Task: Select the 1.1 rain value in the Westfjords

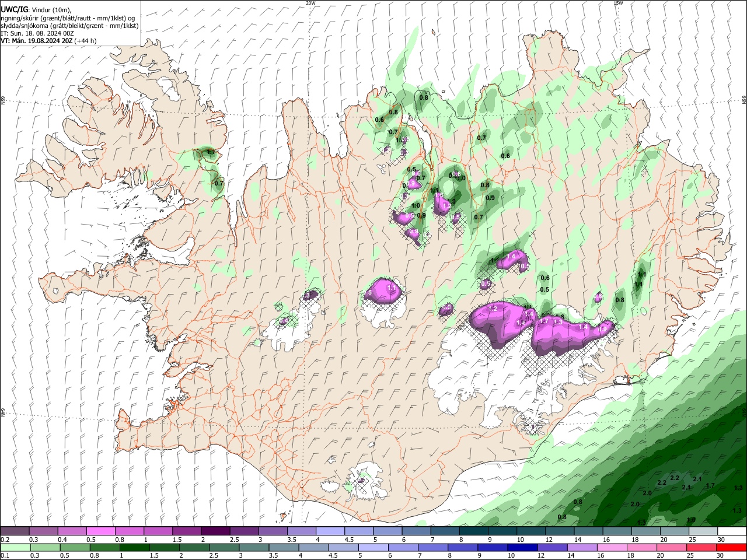Action: coord(211,152)
